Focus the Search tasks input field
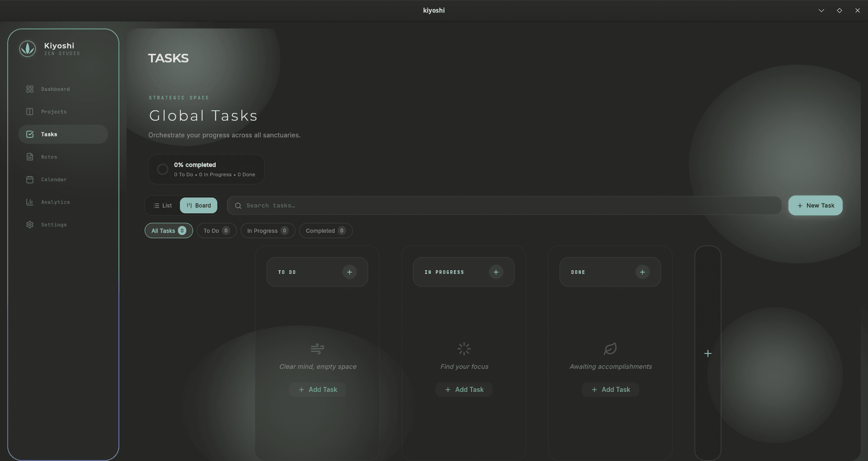Image resolution: width=868 pixels, height=461 pixels. [504, 206]
